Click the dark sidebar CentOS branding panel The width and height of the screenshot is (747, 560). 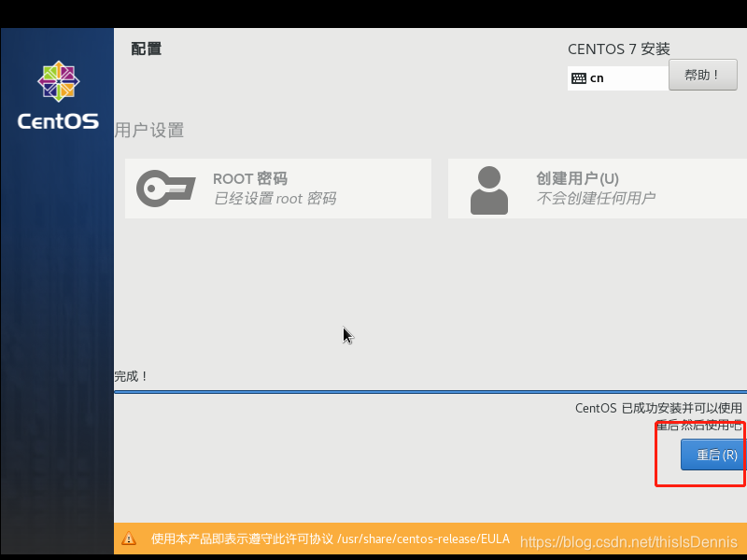coord(57,280)
